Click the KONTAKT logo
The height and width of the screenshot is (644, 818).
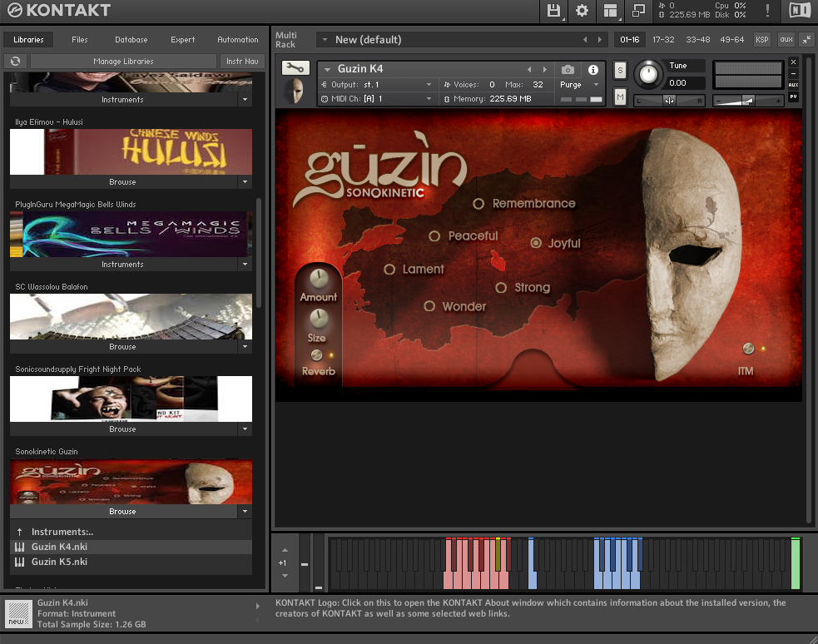(59, 10)
